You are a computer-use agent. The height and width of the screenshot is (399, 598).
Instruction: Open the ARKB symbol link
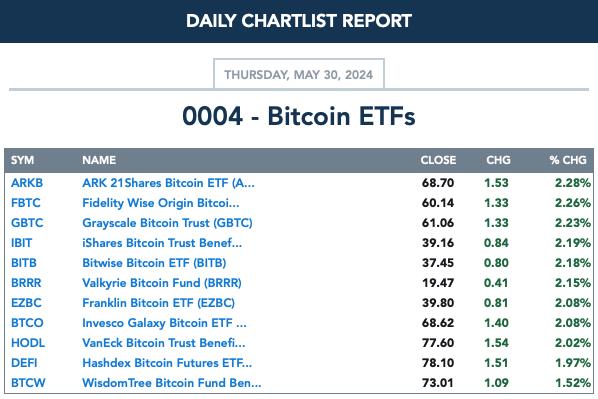[27, 183]
